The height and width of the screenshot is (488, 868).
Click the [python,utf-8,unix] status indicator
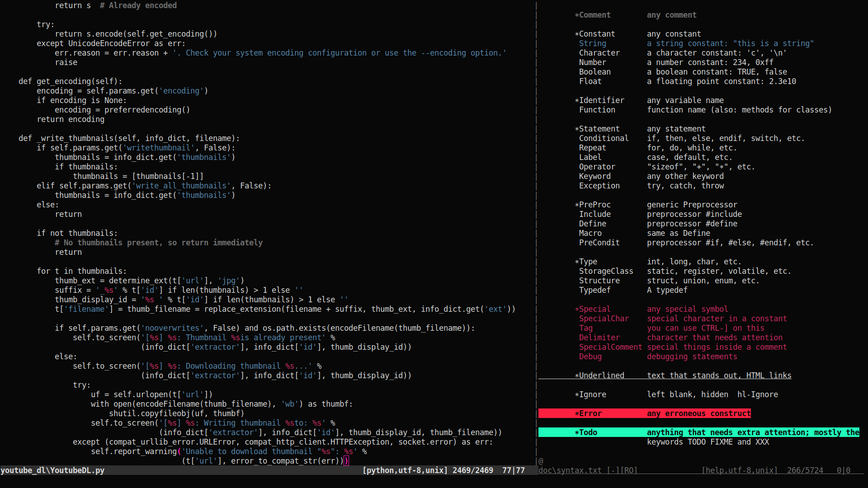point(405,470)
